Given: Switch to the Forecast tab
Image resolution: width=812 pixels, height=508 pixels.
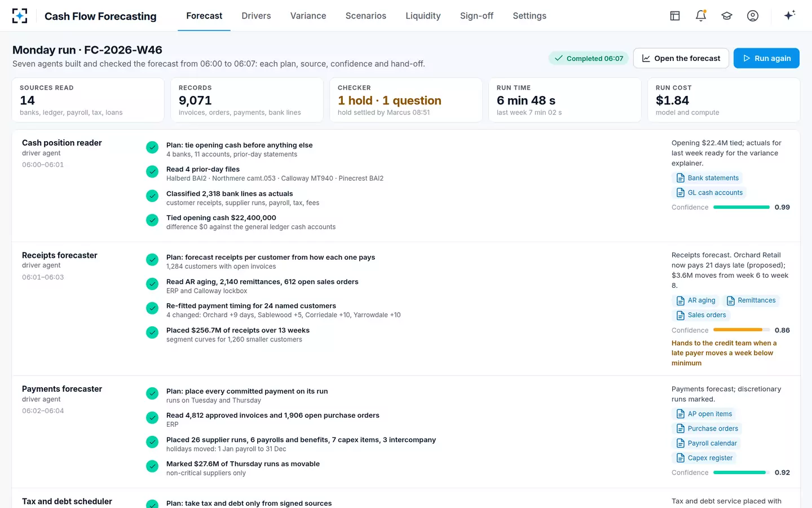Looking at the screenshot, I should (x=204, y=16).
